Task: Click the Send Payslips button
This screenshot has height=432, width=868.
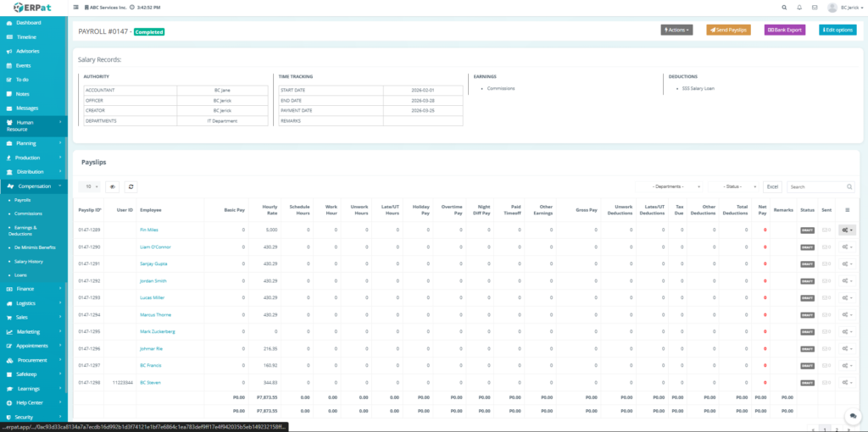Action: click(x=728, y=30)
